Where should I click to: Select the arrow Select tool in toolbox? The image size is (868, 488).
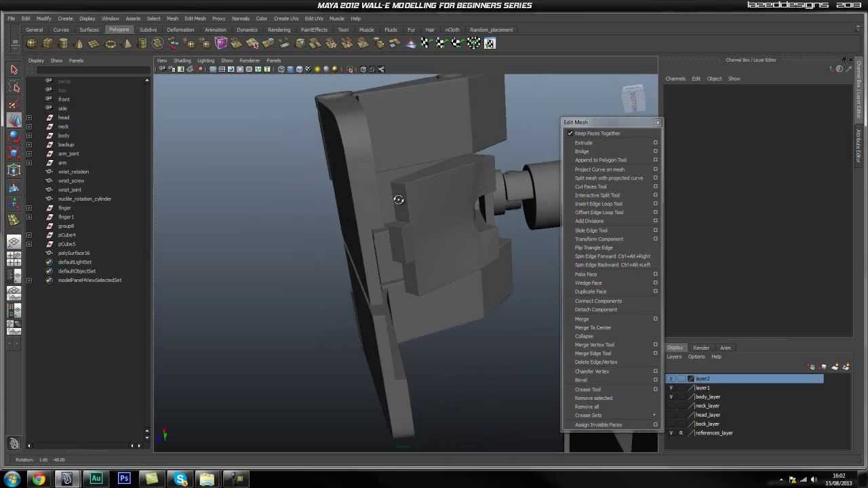tap(14, 70)
